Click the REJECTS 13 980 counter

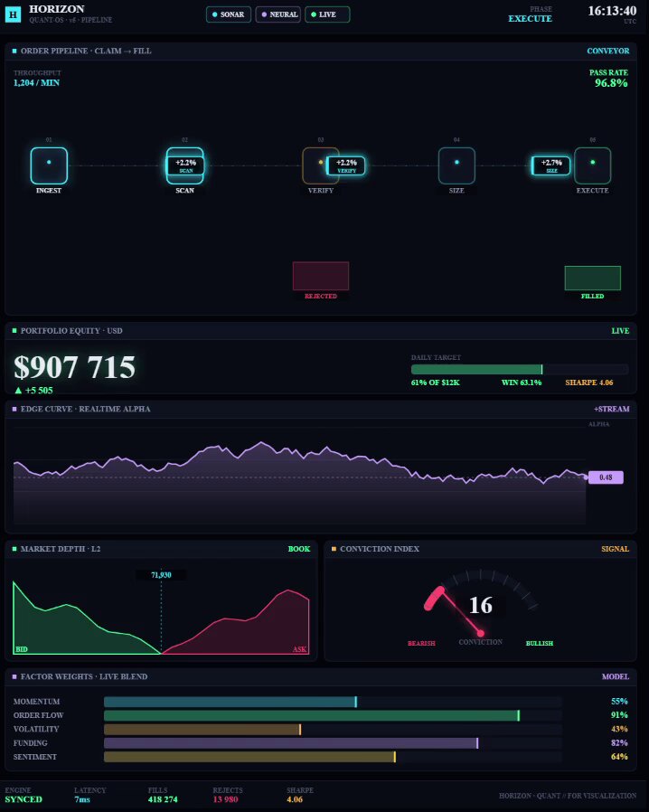point(228,795)
